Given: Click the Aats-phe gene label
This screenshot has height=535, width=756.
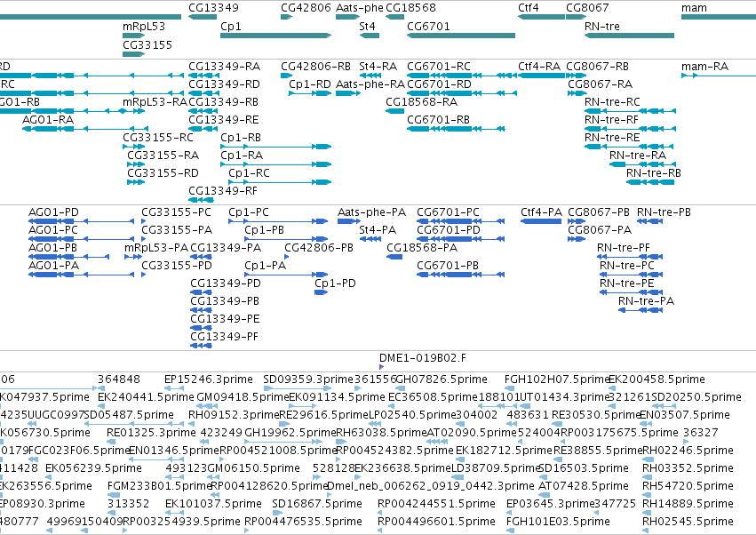Looking at the screenshot, I should (x=359, y=8).
